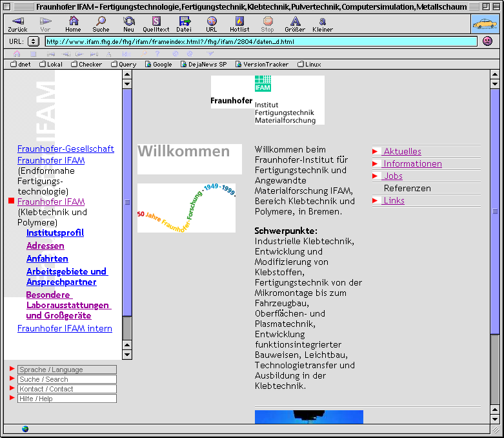Click the left frame scrollbar thumb
Image resolution: width=504 pixels, height=438 pixels.
[x=127, y=202]
